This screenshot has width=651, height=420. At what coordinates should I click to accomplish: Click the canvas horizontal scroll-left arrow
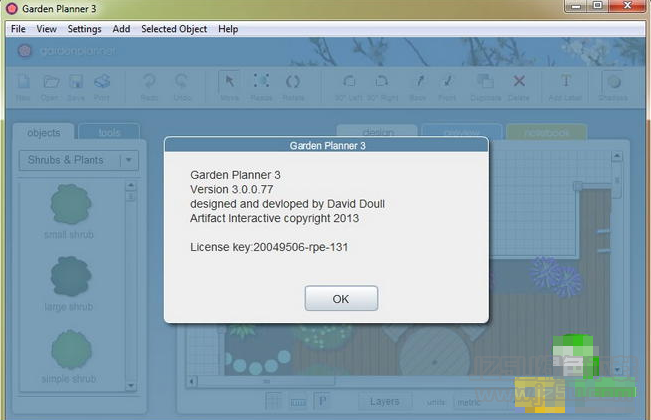[191, 381]
